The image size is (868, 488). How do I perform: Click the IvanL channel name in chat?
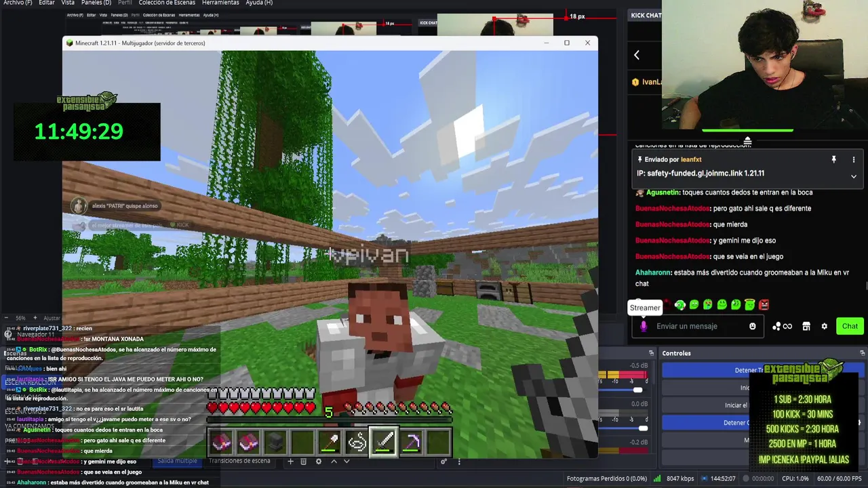651,82
